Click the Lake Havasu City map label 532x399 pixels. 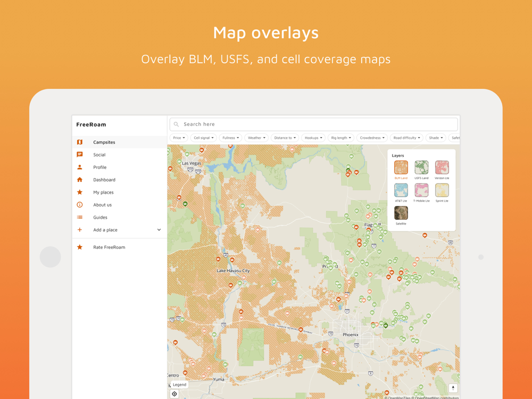point(233,271)
